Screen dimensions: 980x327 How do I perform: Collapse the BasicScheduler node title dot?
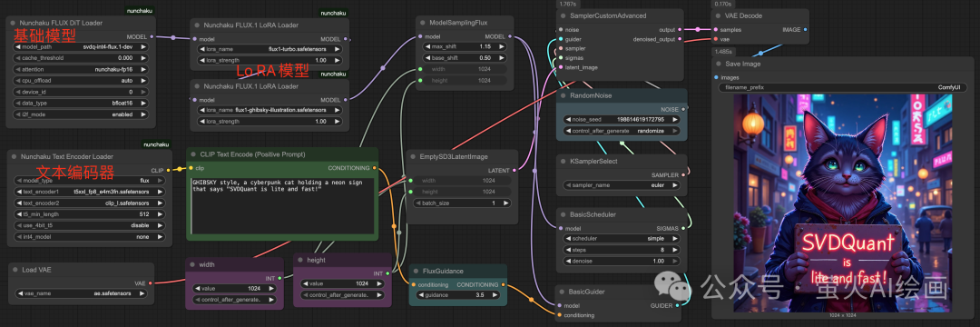tap(563, 214)
